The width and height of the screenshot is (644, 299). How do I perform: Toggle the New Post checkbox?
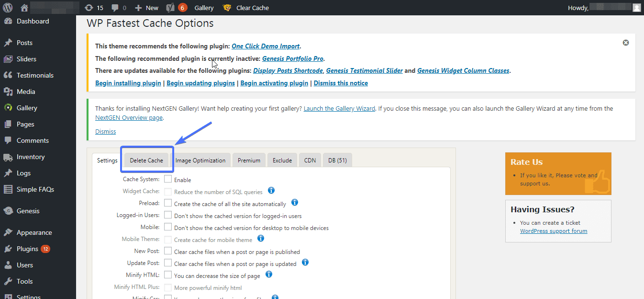coord(168,251)
